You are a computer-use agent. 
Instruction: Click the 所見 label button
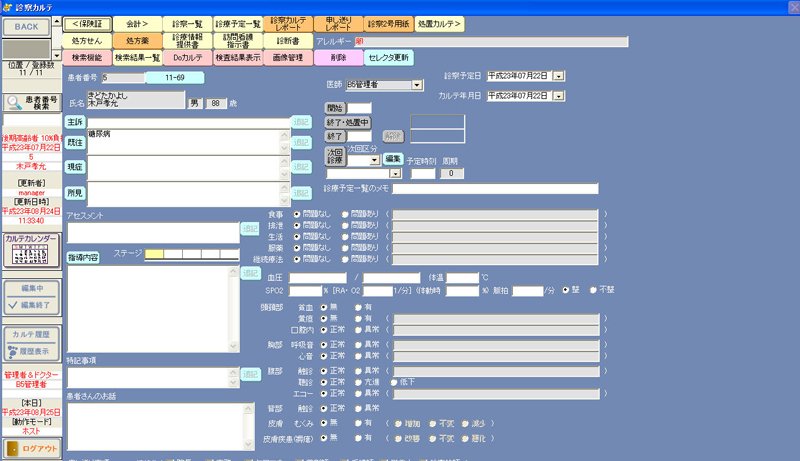(75, 193)
